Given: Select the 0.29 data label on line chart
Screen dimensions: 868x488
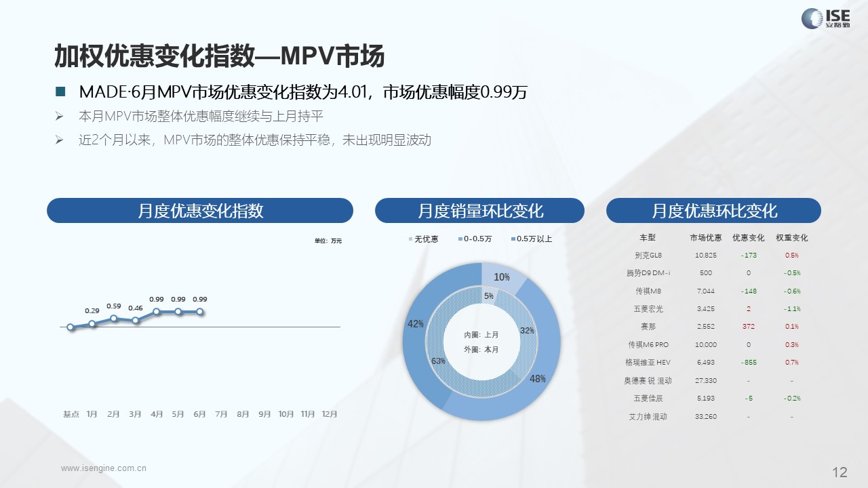Looking at the screenshot, I should point(92,310).
